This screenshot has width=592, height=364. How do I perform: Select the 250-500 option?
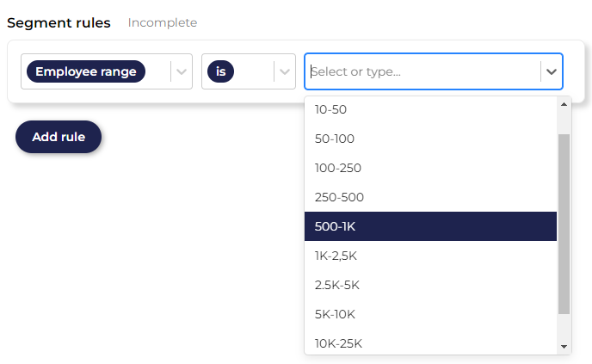coord(339,197)
